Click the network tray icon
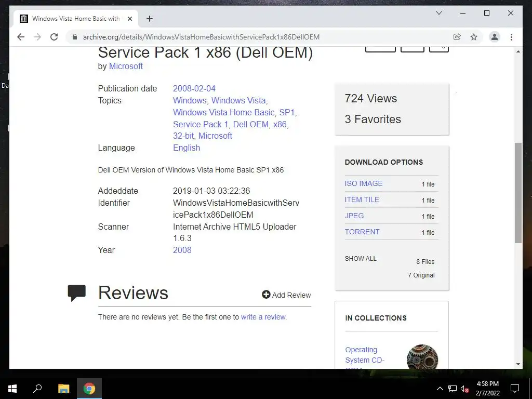532x399 pixels. point(453,389)
